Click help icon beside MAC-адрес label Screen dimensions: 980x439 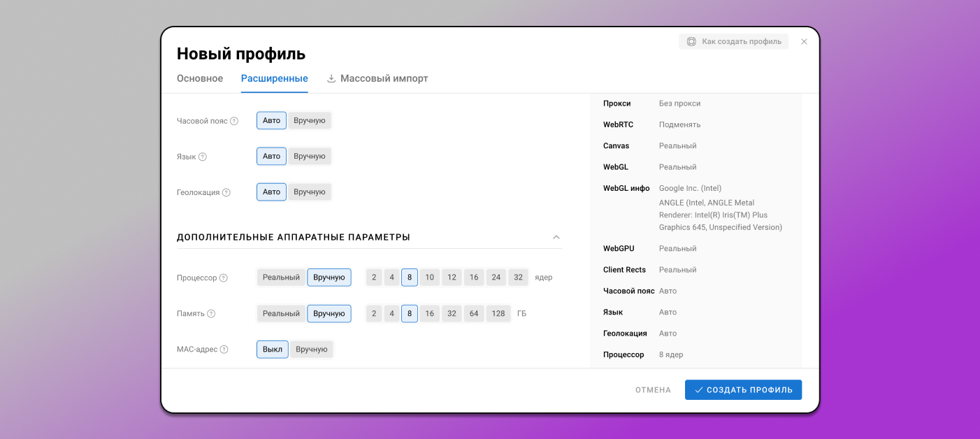(x=224, y=350)
